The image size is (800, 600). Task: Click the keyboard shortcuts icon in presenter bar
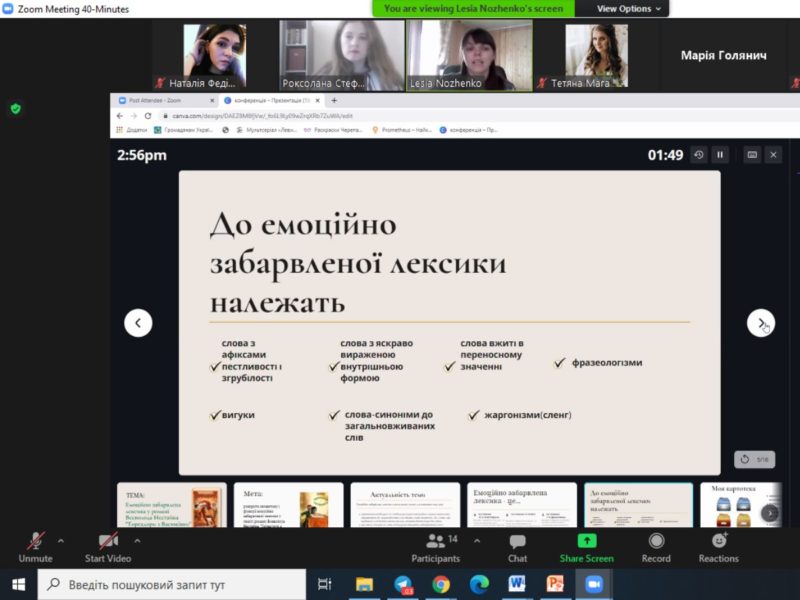tap(752, 155)
